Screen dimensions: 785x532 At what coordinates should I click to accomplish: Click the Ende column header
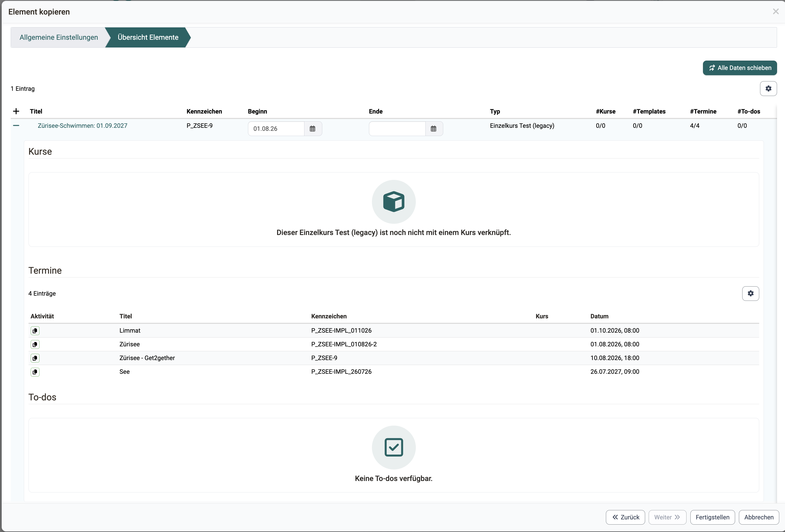tap(375, 111)
